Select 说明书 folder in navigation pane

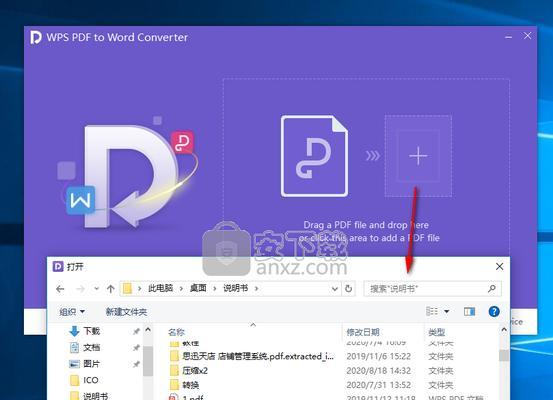pyautogui.click(x=95, y=396)
